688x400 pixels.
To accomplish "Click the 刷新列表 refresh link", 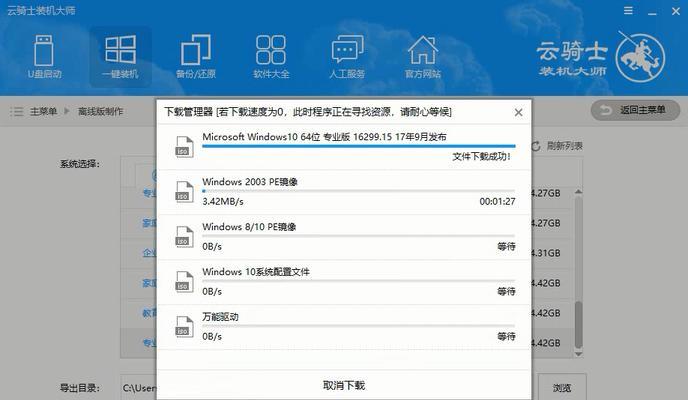I will [557, 146].
